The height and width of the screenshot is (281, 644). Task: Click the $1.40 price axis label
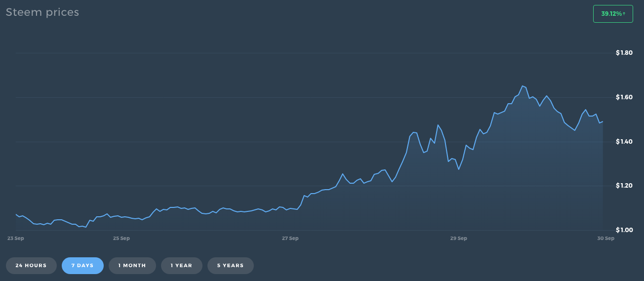[x=624, y=142]
